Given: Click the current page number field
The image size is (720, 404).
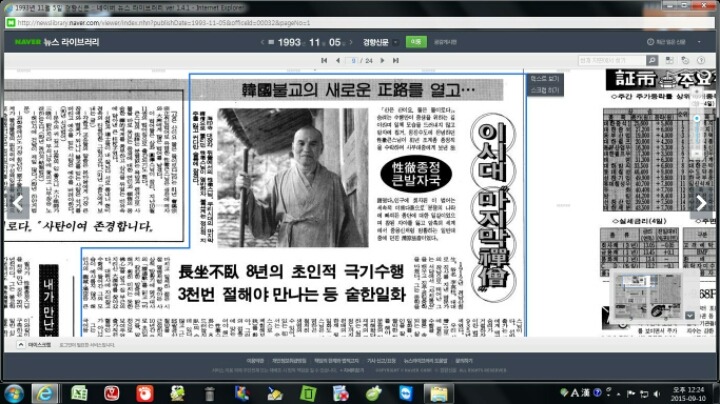Looking at the screenshot, I should (x=353, y=61).
